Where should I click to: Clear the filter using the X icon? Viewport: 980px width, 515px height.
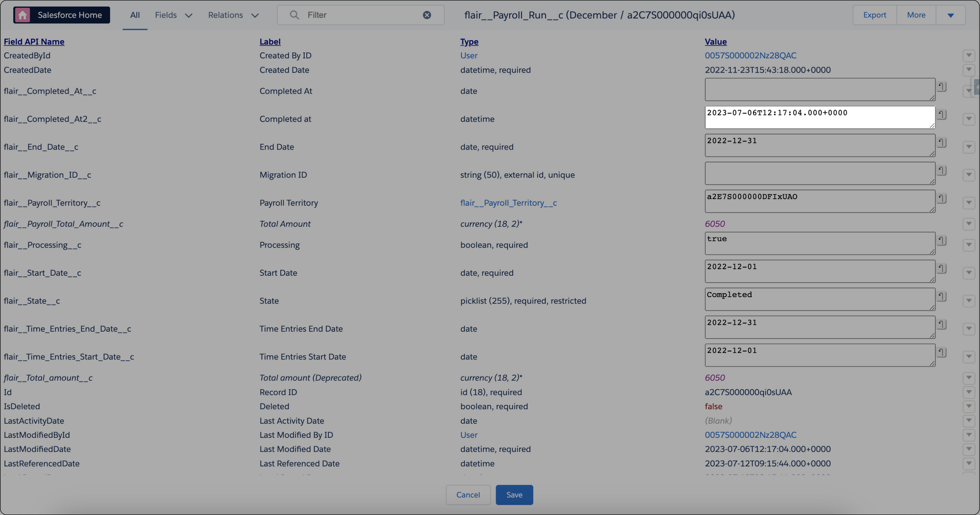427,15
